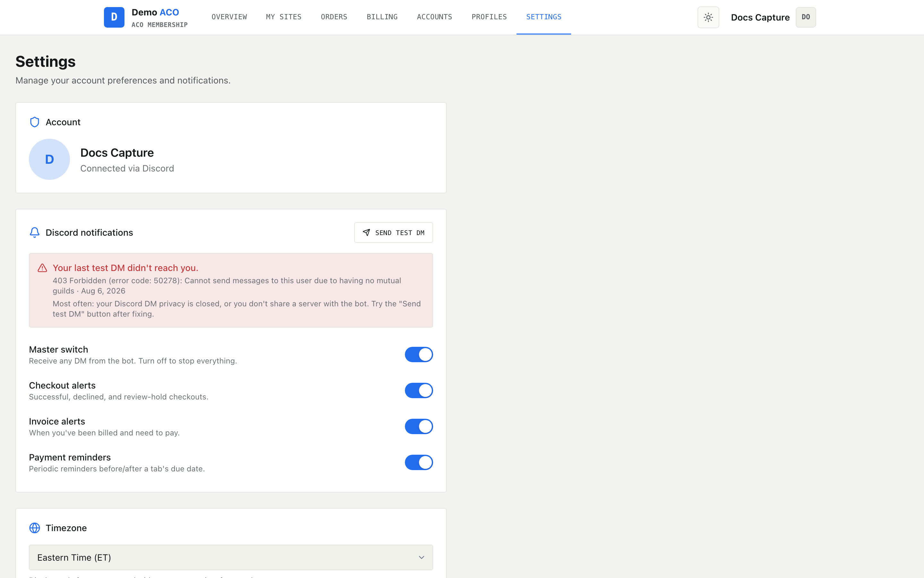Open the DO user avatar badge
924x578 pixels.
[806, 17]
